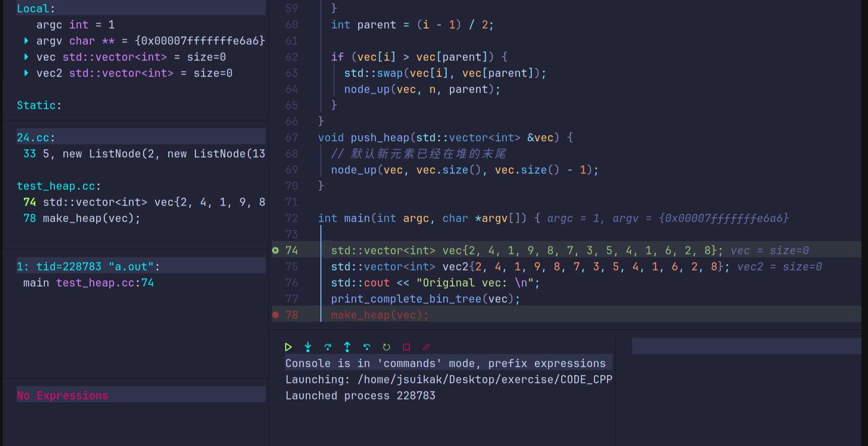Place cursor on line 72 main declaration
868x446 pixels.
[429, 218]
